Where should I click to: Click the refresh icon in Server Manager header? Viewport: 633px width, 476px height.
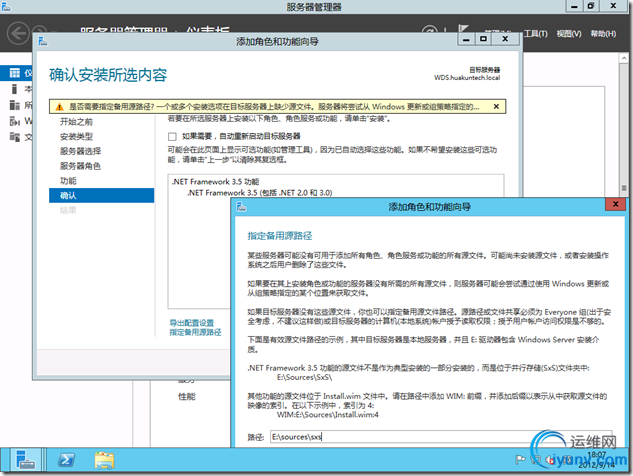(x=430, y=29)
